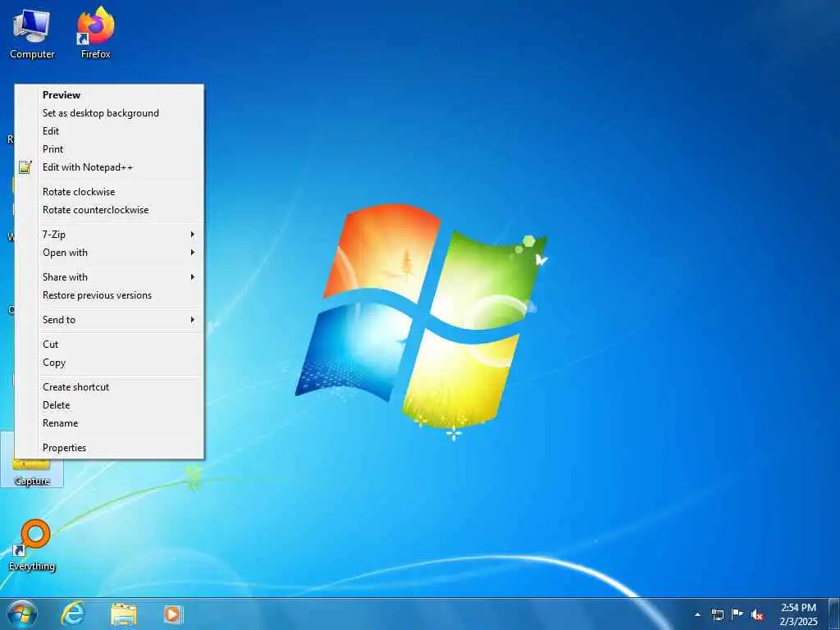Image resolution: width=840 pixels, height=630 pixels.
Task: Choose Cut from the context menu
Action: coord(109,345)
